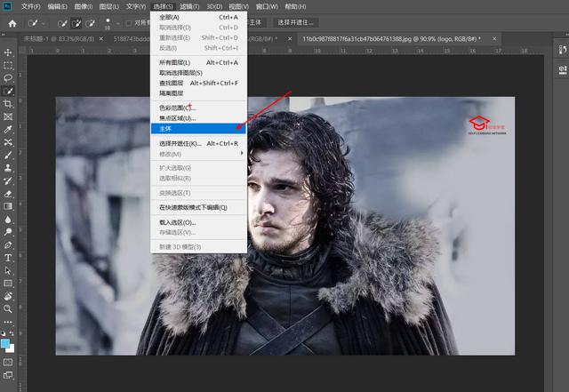Select the Quick Selection tool in the toolbox

8,91
